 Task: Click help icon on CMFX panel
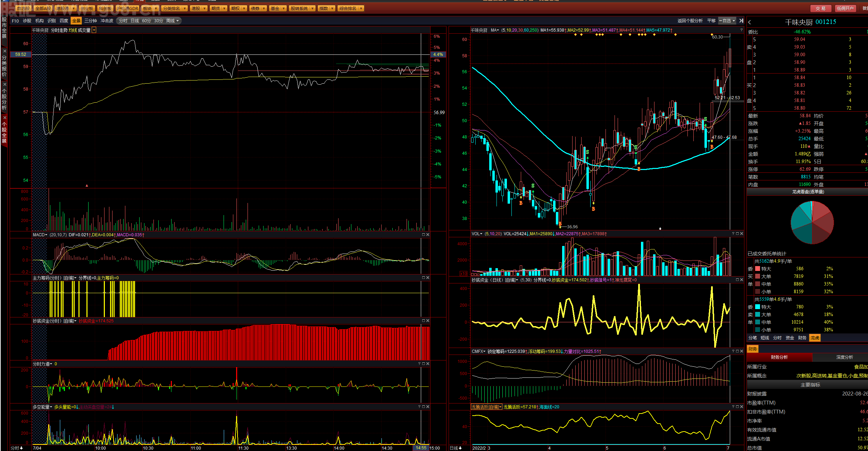point(733,351)
